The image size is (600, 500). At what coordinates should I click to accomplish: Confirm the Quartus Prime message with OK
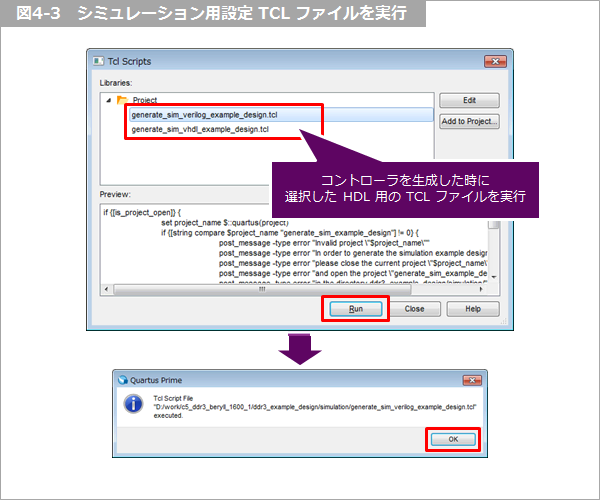tap(451, 438)
